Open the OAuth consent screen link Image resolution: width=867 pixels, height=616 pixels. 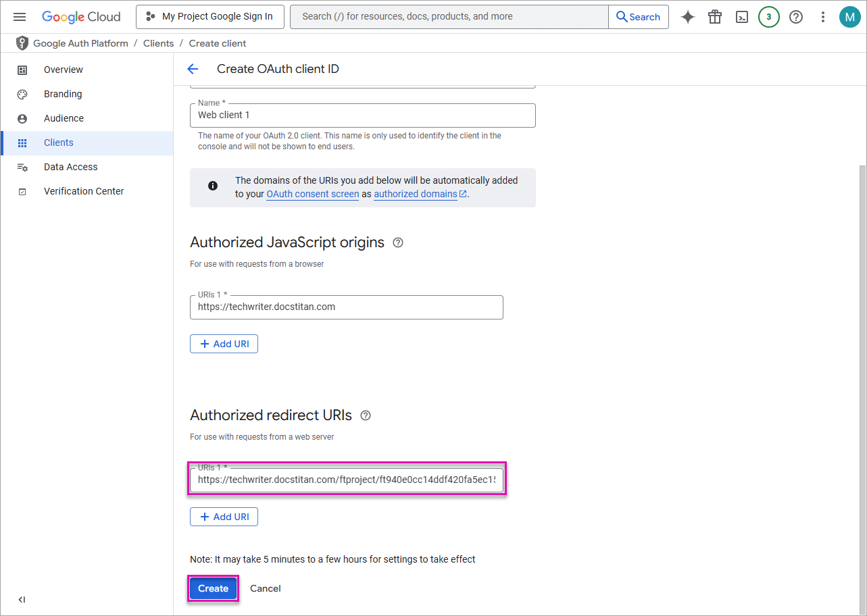(313, 194)
